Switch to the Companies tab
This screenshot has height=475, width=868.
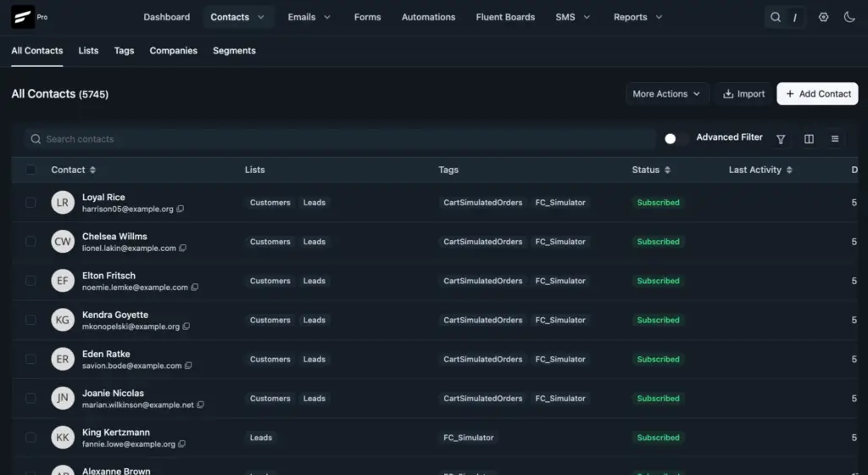pos(173,50)
